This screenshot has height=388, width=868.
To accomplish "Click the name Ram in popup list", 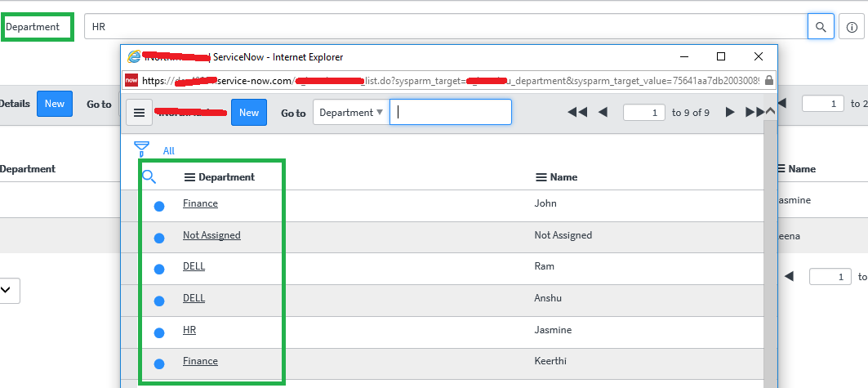I will [x=544, y=265].
